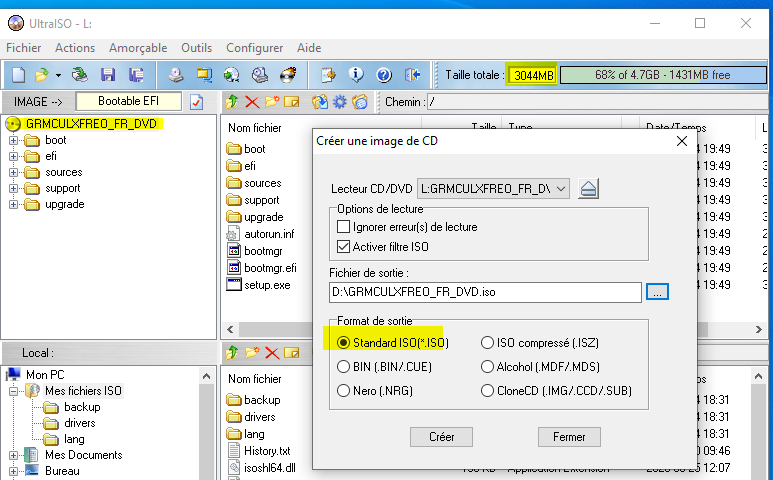Click the Save As toolbar icon

click(x=136, y=75)
